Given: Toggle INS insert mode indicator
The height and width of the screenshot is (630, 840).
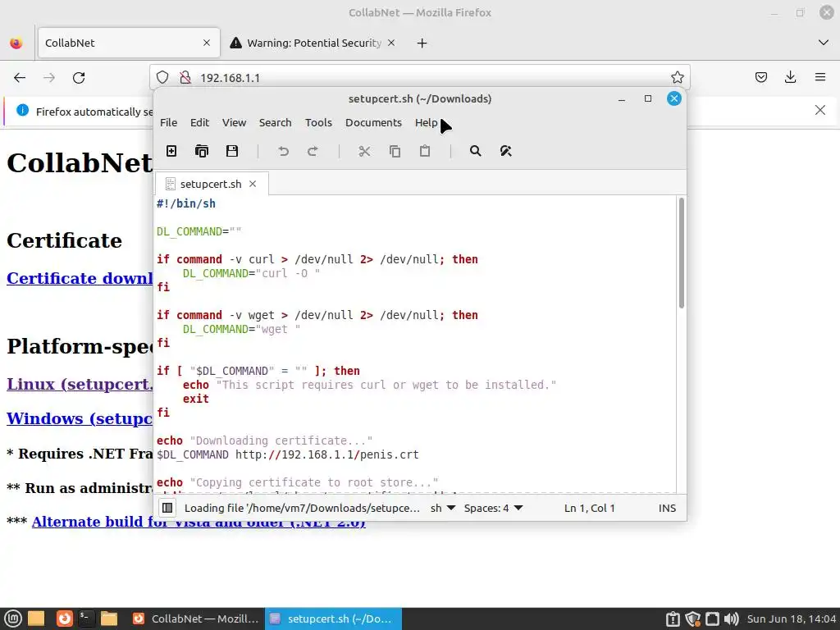Looking at the screenshot, I should (667, 508).
